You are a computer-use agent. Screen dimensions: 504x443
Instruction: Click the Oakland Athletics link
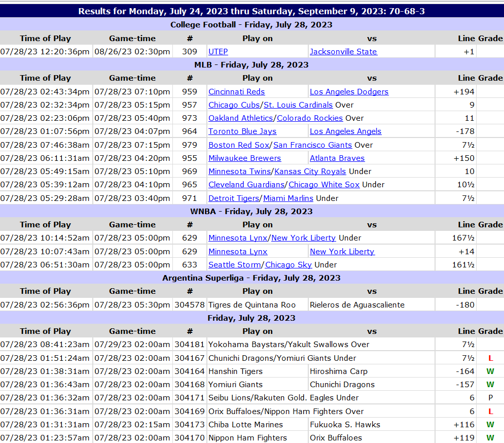[x=240, y=118]
